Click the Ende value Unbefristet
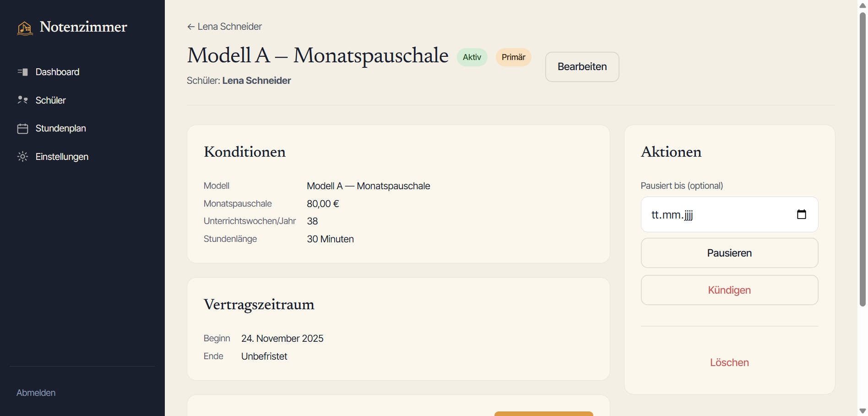868x416 pixels. [x=264, y=356]
